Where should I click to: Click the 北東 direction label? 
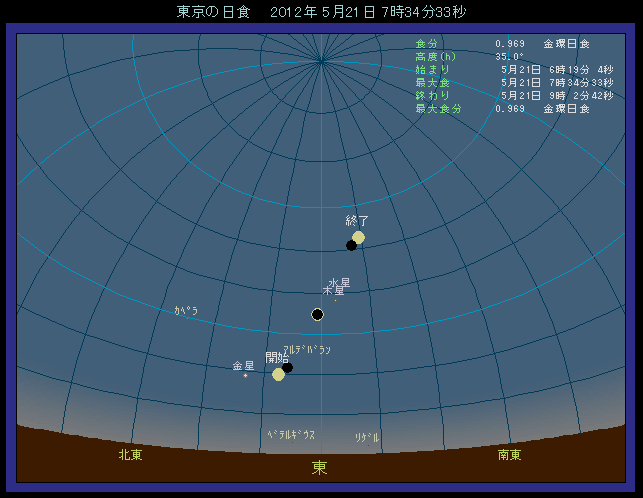(130, 455)
